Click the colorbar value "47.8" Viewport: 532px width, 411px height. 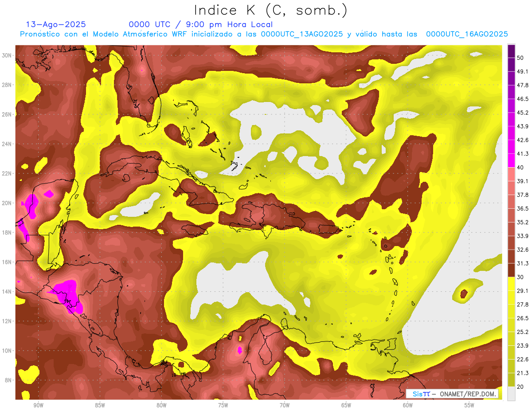523,86
